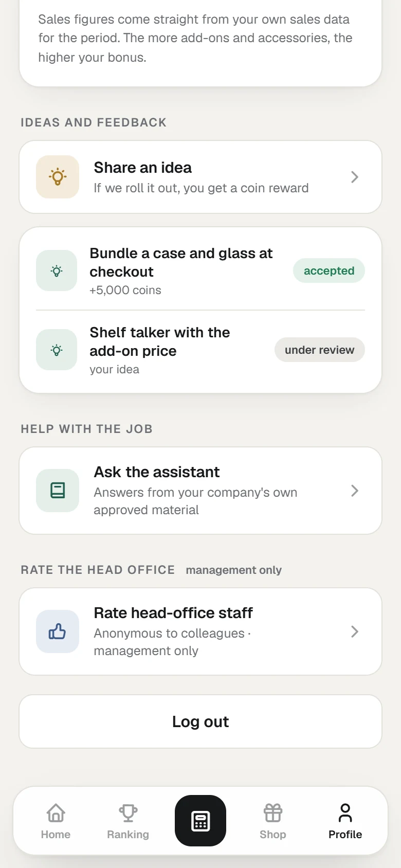The height and width of the screenshot is (868, 401).
Task: Click the bulb icon next to Bundle a case idea
Action: tap(57, 270)
